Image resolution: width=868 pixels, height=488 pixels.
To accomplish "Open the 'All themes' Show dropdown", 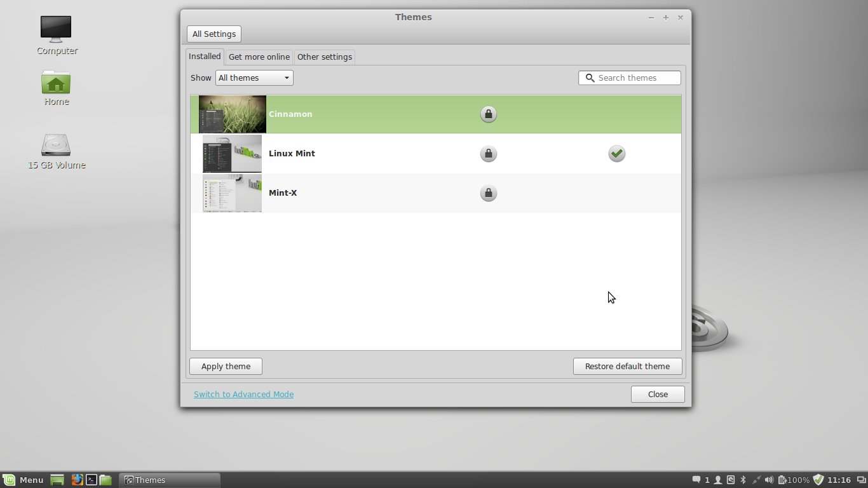I will 254,78.
